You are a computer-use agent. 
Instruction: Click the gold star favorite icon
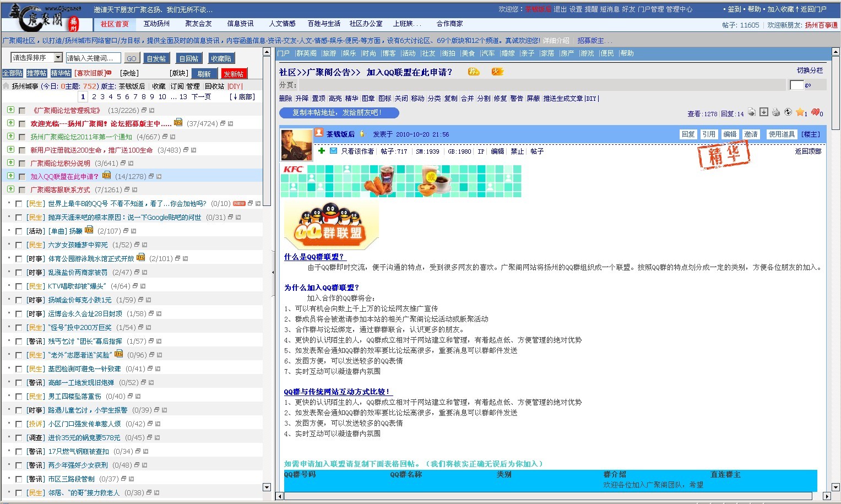tap(800, 112)
